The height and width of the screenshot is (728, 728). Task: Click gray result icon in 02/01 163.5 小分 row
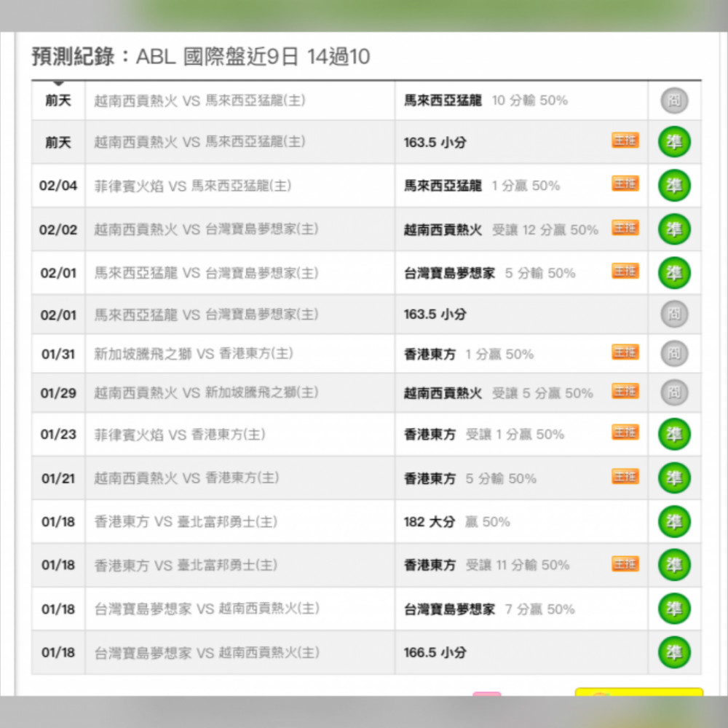pos(674,314)
